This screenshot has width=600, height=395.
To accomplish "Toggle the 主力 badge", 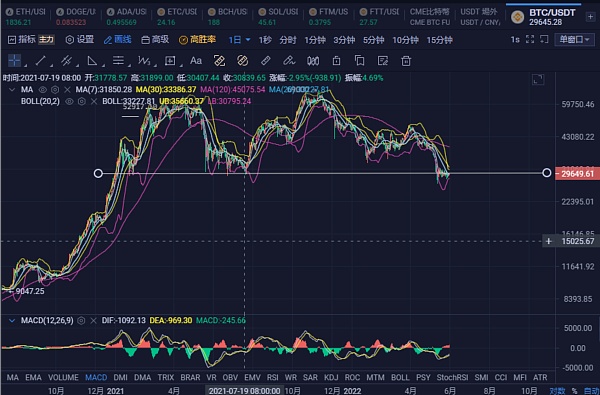I will point(46,39).
